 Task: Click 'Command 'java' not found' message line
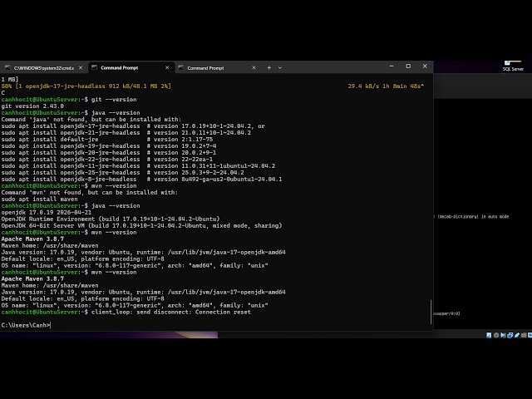click(x=91, y=120)
